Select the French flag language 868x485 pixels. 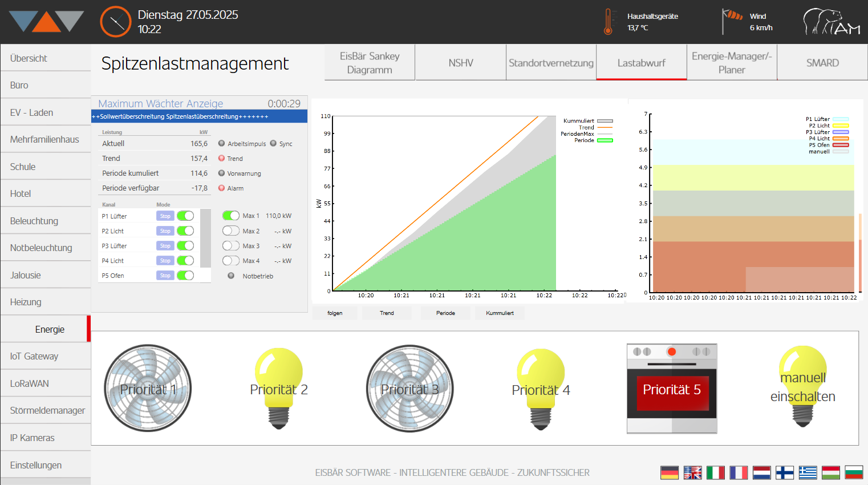[739, 472]
